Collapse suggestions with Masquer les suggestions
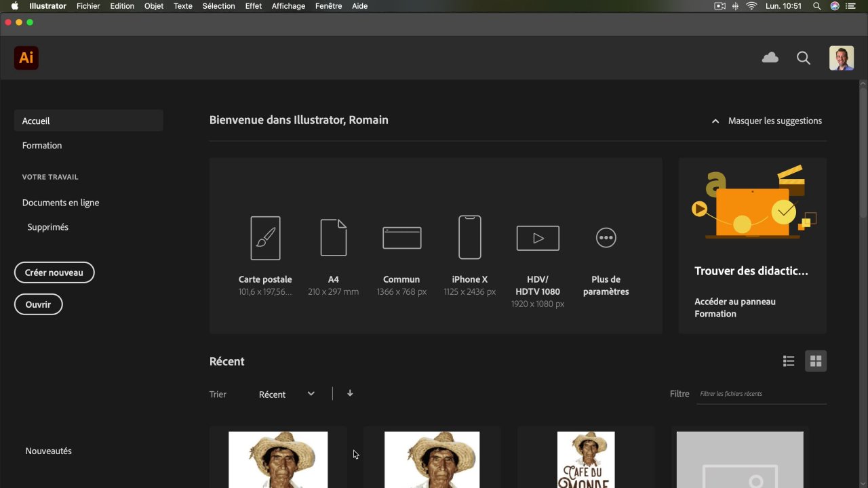 (766, 121)
